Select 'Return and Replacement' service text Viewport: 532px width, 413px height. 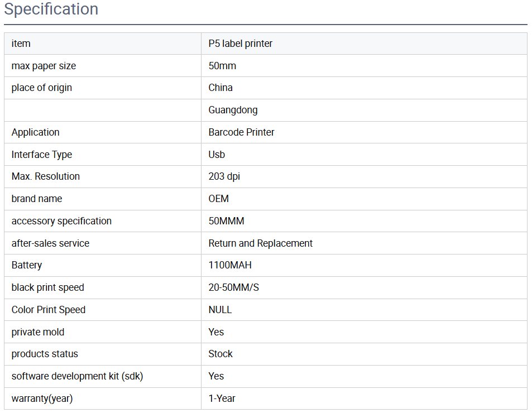[x=260, y=243]
